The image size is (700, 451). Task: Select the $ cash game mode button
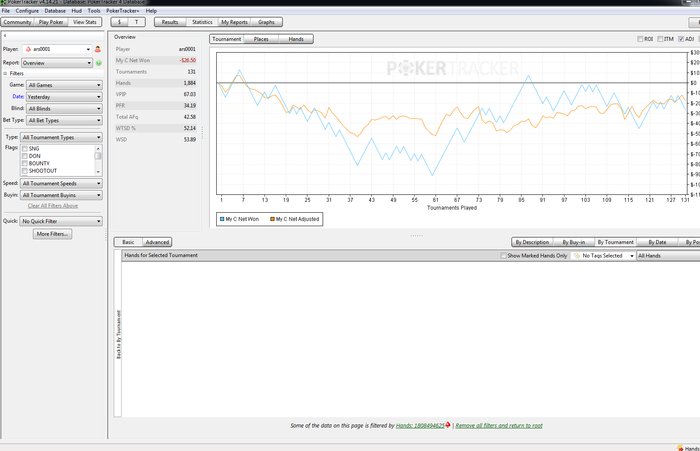click(119, 22)
